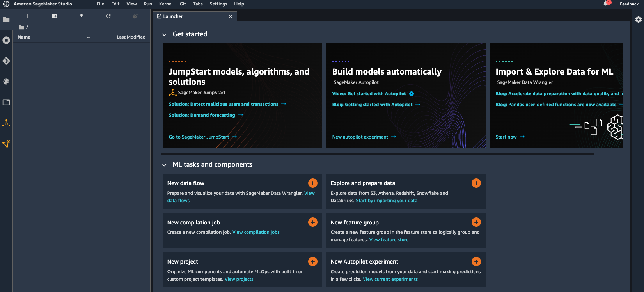The width and height of the screenshot is (644, 292).
Task: Open the Settings menu
Action: pyautogui.click(x=218, y=4)
